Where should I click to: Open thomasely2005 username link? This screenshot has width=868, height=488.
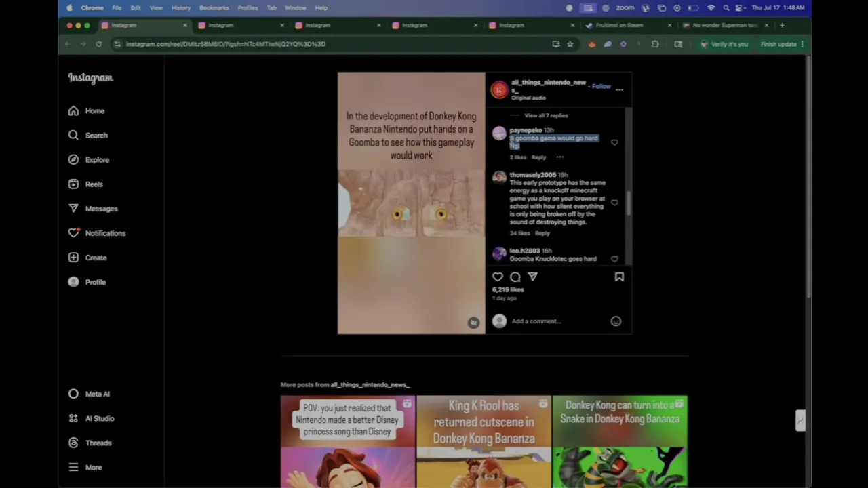(x=532, y=175)
